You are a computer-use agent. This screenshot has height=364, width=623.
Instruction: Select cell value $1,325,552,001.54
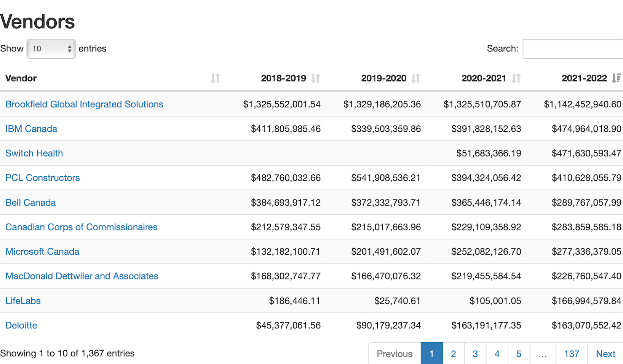coord(282,104)
